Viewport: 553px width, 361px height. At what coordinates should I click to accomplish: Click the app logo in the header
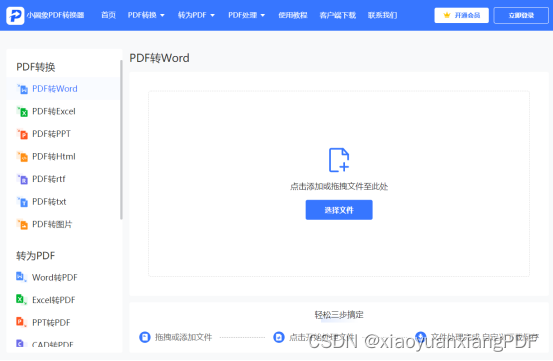point(15,16)
